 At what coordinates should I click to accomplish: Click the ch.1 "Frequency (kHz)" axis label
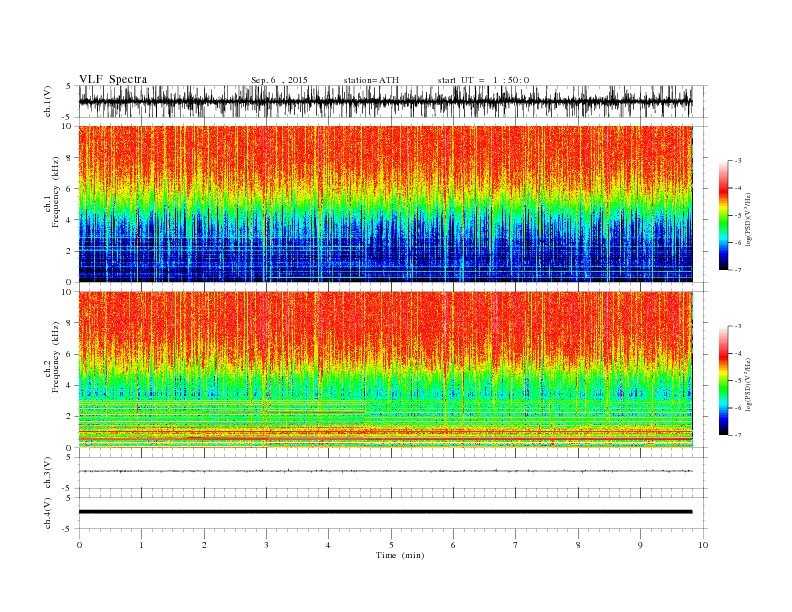pyautogui.click(x=56, y=192)
